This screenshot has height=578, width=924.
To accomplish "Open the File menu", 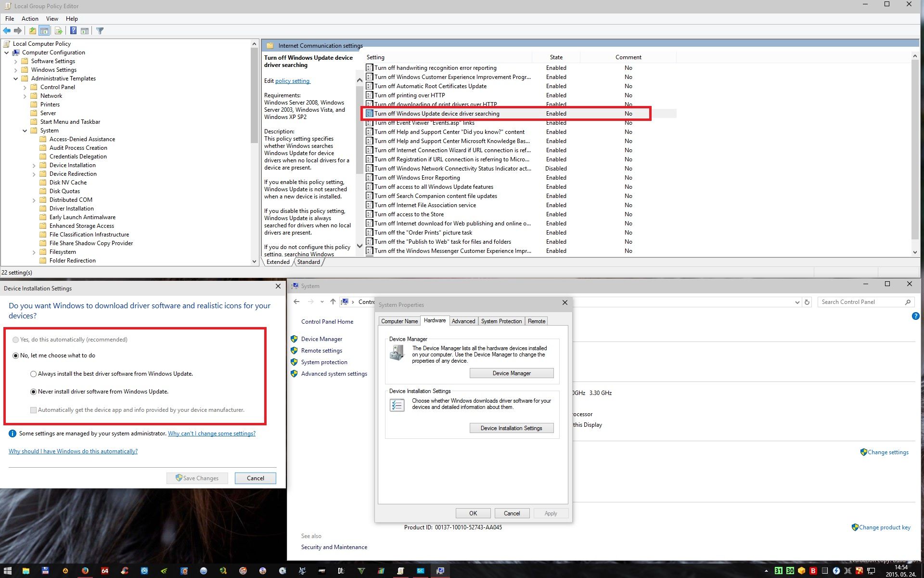I will click(x=10, y=19).
